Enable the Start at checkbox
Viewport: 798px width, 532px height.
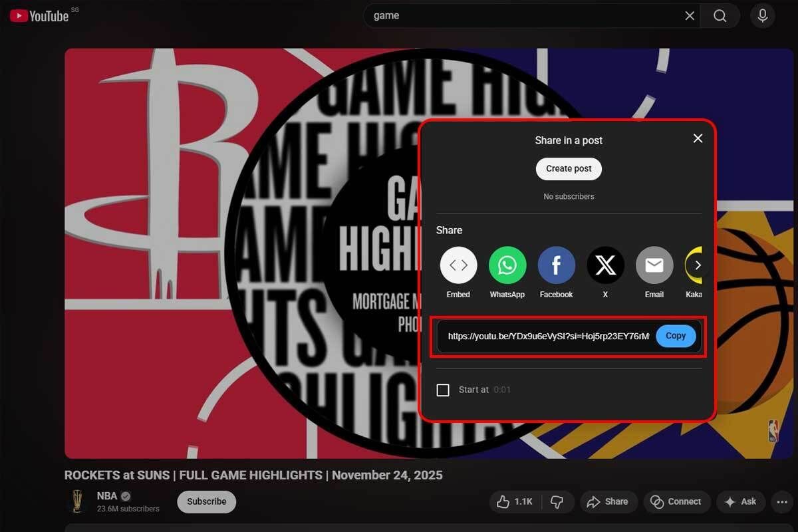(443, 390)
